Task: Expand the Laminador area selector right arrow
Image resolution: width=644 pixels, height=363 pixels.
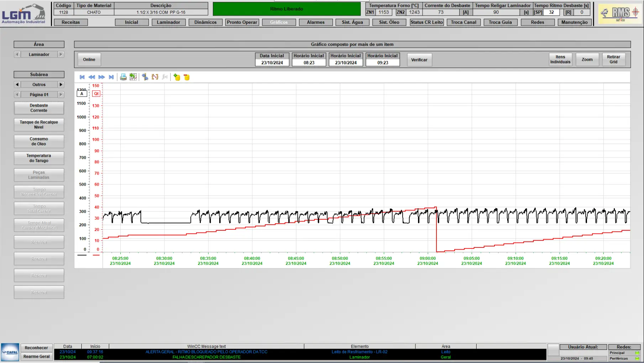Action: [x=61, y=54]
